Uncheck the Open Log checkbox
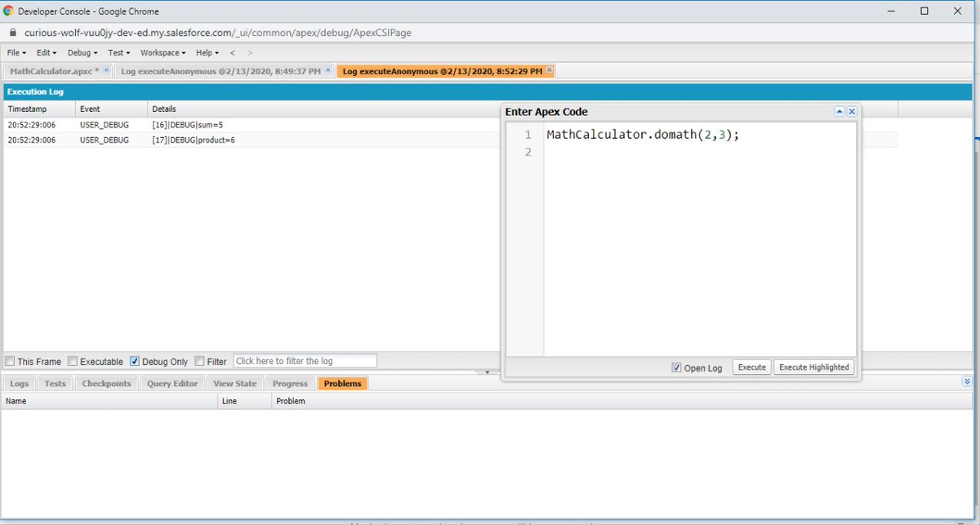 pyautogui.click(x=676, y=367)
